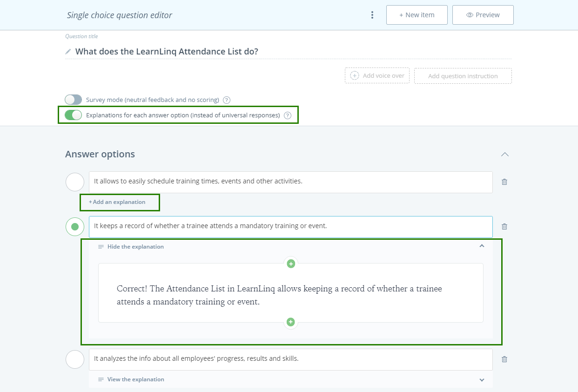
Task: Expand View the explanation chevron
Action: [x=482, y=379]
